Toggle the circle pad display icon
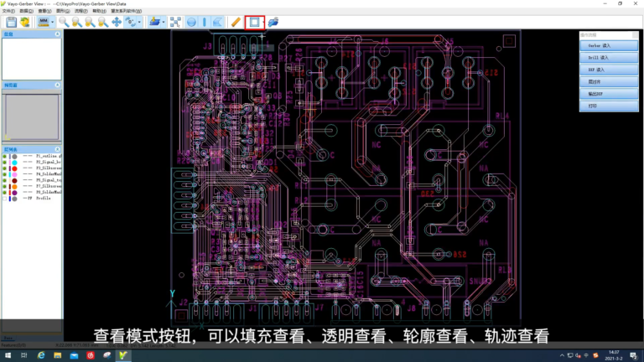Screen dimensions: 644x362 click(191, 22)
